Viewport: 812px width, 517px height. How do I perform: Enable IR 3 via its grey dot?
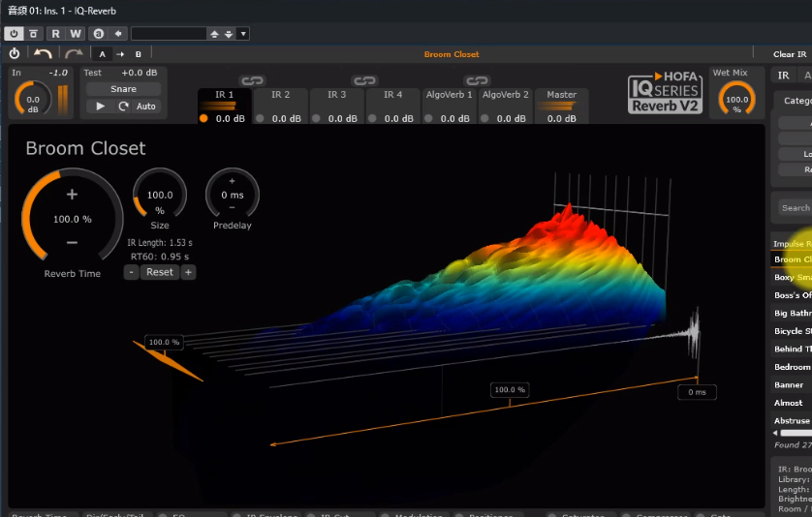point(316,118)
